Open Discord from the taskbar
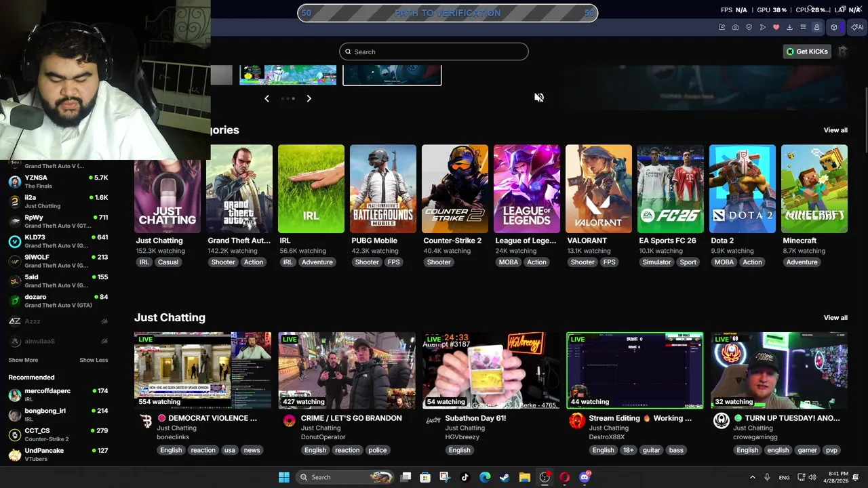The image size is (868, 488). [585, 477]
